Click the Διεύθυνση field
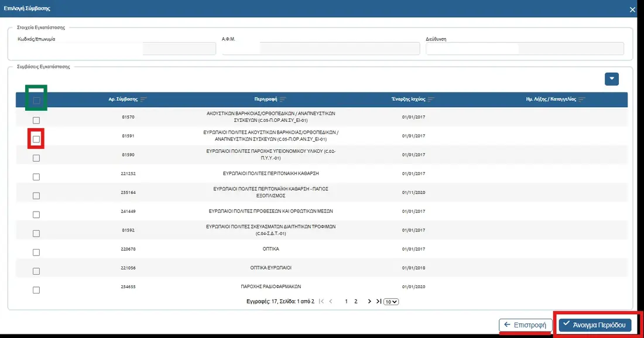This screenshot has height=338, width=644. coord(525,49)
